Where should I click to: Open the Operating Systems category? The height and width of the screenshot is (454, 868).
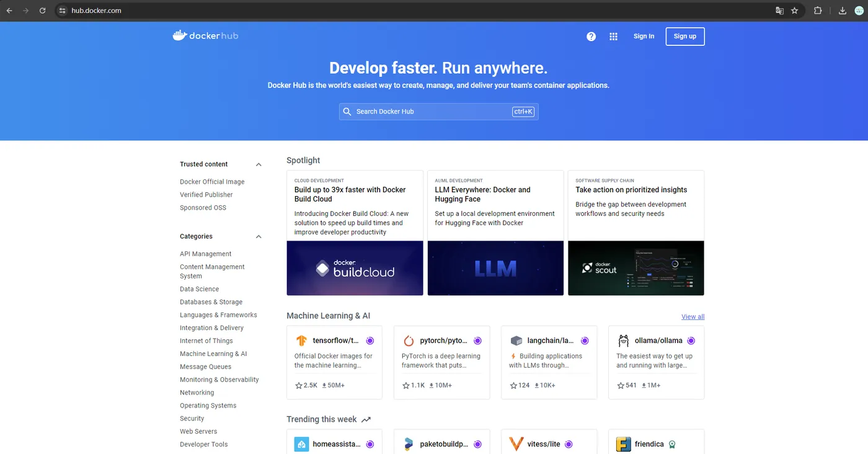click(208, 406)
